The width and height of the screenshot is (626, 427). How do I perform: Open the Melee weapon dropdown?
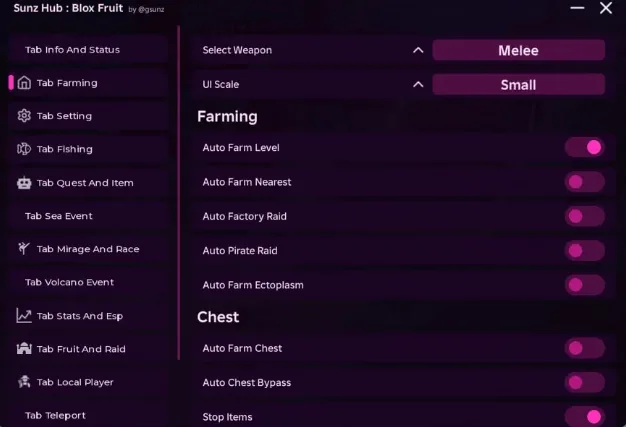pos(519,50)
